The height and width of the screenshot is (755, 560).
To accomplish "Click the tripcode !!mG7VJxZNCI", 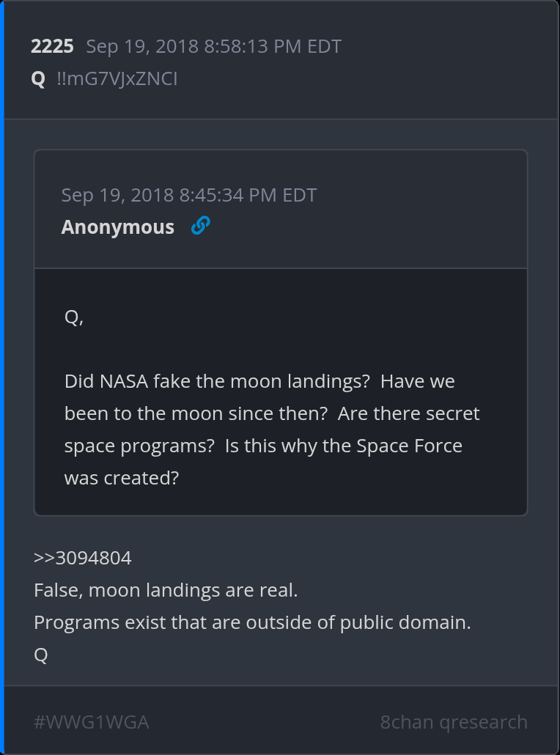I will (117, 78).
